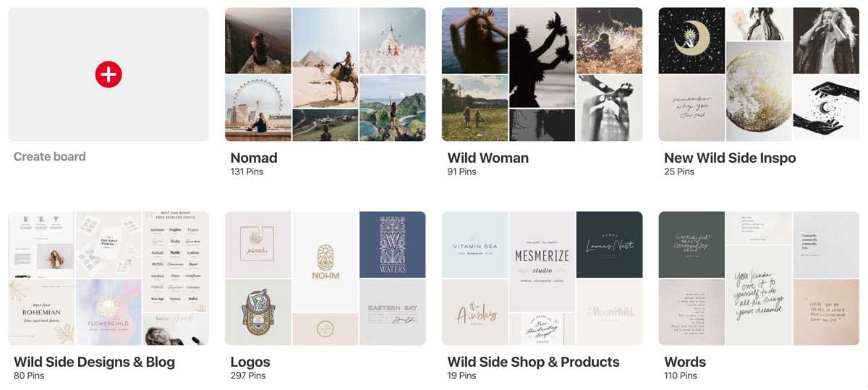The image size is (868, 390).
Task: Select the VITAMIN SEA logo thumbnail
Action: (475, 245)
